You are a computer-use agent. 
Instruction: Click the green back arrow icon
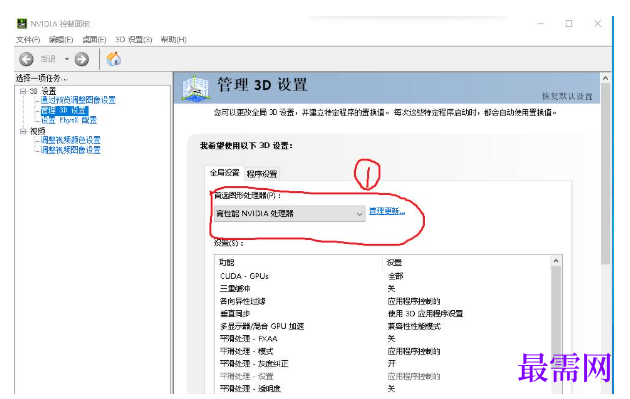(x=27, y=59)
